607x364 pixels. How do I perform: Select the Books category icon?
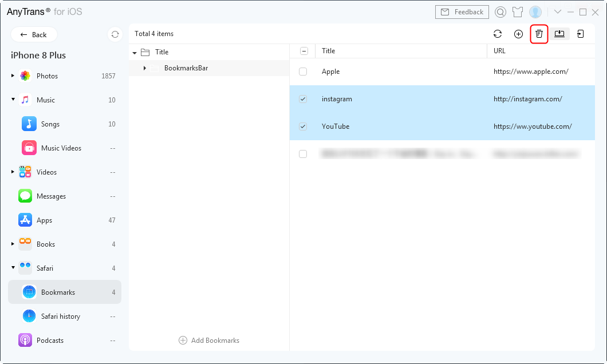[x=25, y=244]
